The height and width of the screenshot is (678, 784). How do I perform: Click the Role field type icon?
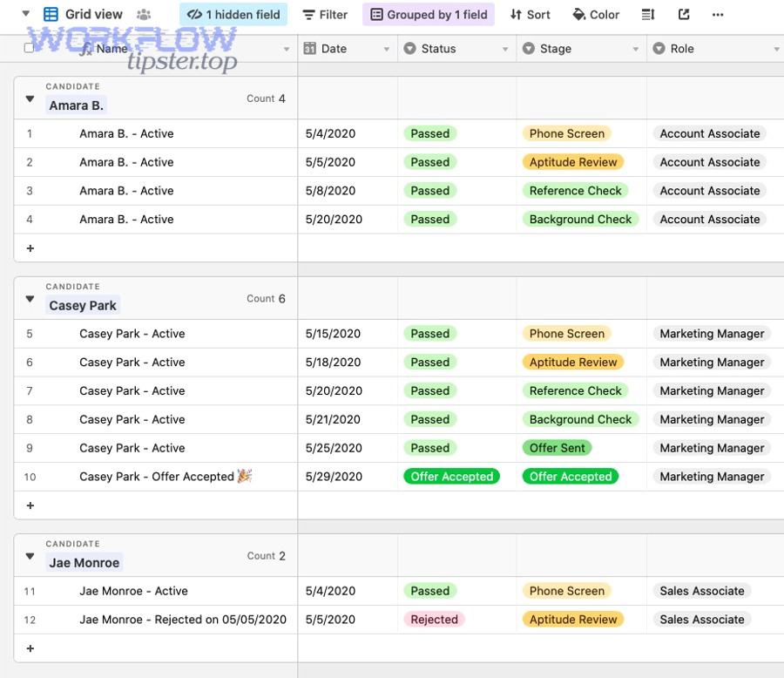click(x=659, y=49)
